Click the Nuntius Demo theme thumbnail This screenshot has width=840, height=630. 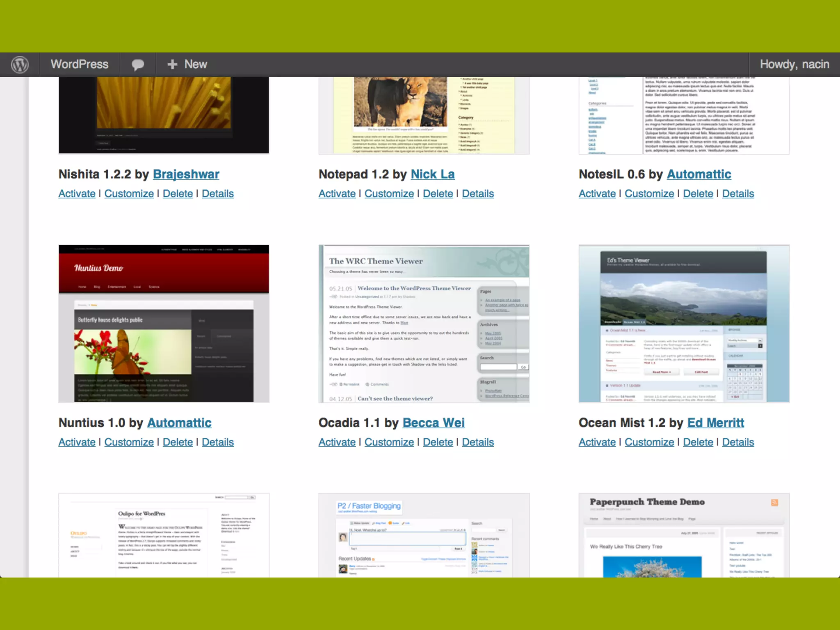[x=164, y=324]
